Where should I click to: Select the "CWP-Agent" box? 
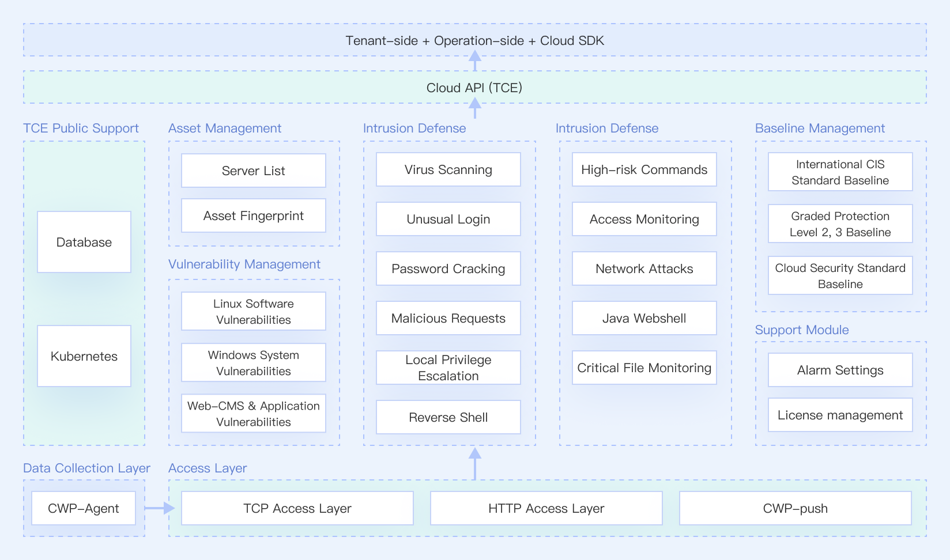[x=84, y=508]
